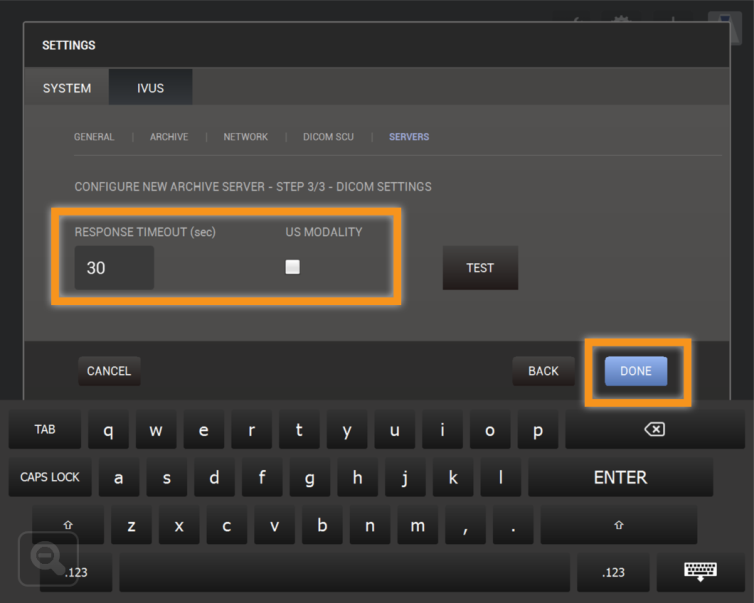Viewport: 754px width, 603px height.
Task: Switch to the IVUS tab
Action: (151, 88)
